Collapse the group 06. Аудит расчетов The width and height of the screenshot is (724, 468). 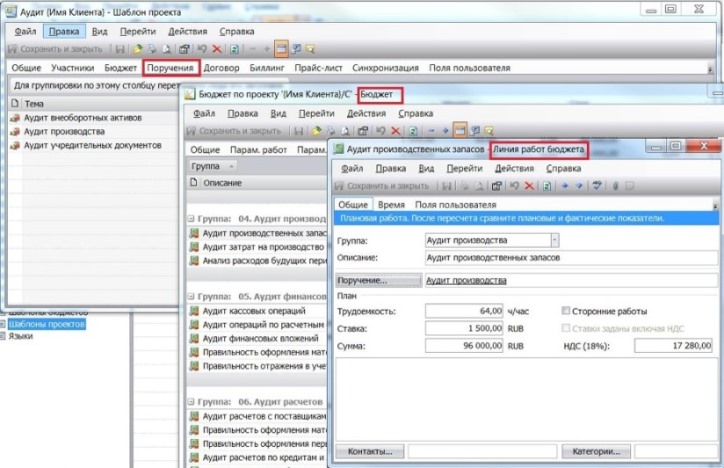tap(191, 402)
